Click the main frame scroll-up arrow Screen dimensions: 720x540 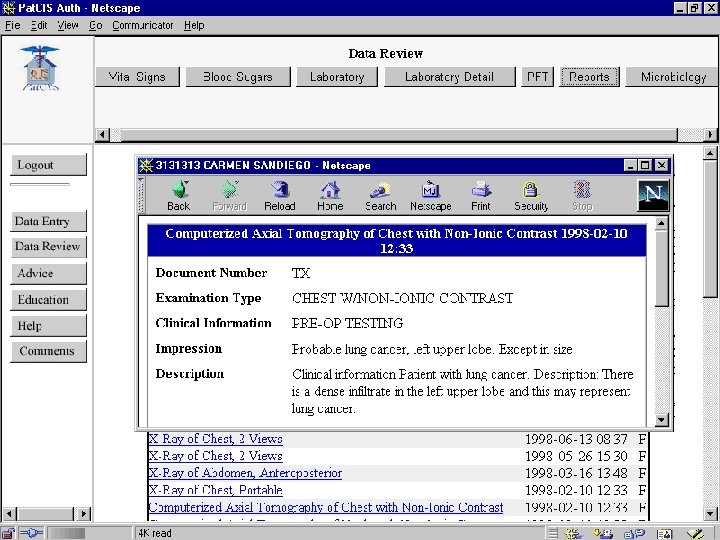710,153
